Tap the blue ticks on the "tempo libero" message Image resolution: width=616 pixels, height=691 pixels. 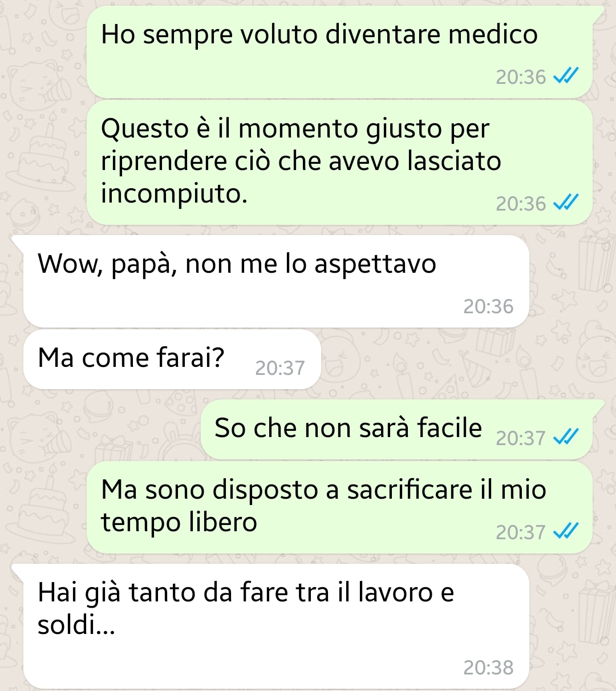566,531
